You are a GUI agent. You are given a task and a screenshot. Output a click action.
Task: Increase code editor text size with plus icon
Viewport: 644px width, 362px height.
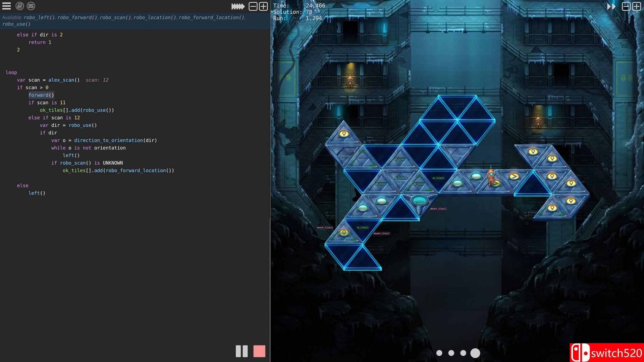pos(263,6)
